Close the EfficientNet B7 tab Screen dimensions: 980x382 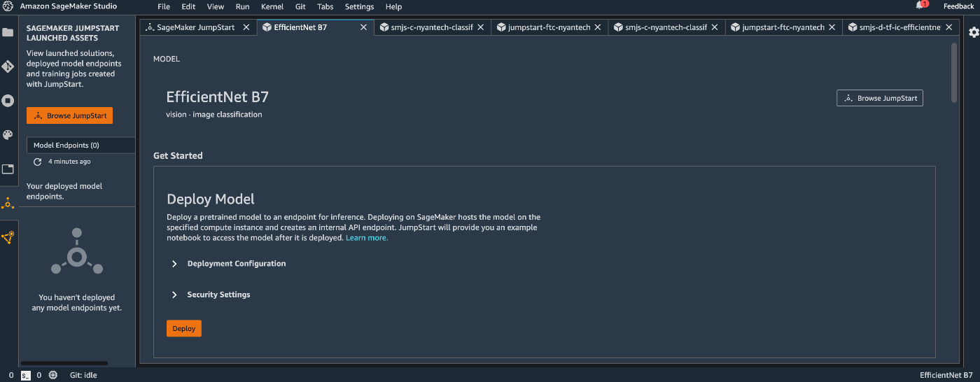(x=363, y=27)
